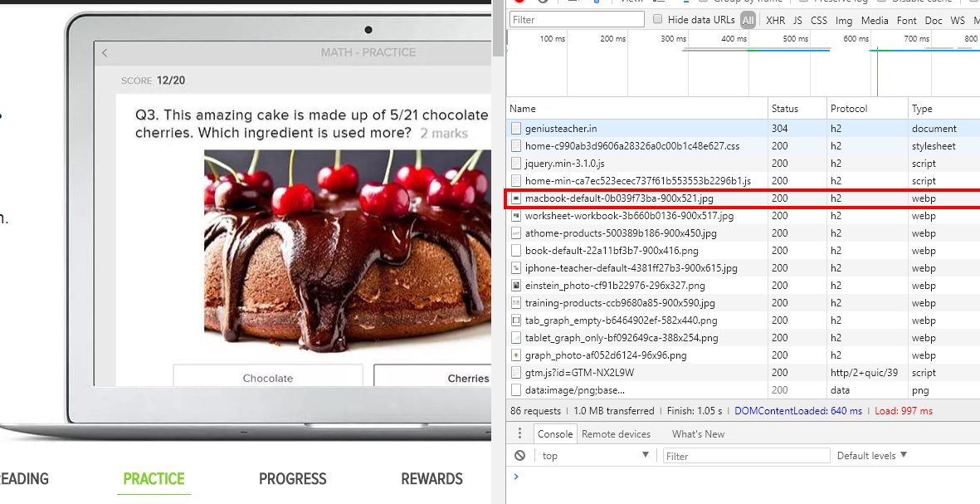Filter requests by JS
This screenshot has width=980, height=504.
click(797, 20)
